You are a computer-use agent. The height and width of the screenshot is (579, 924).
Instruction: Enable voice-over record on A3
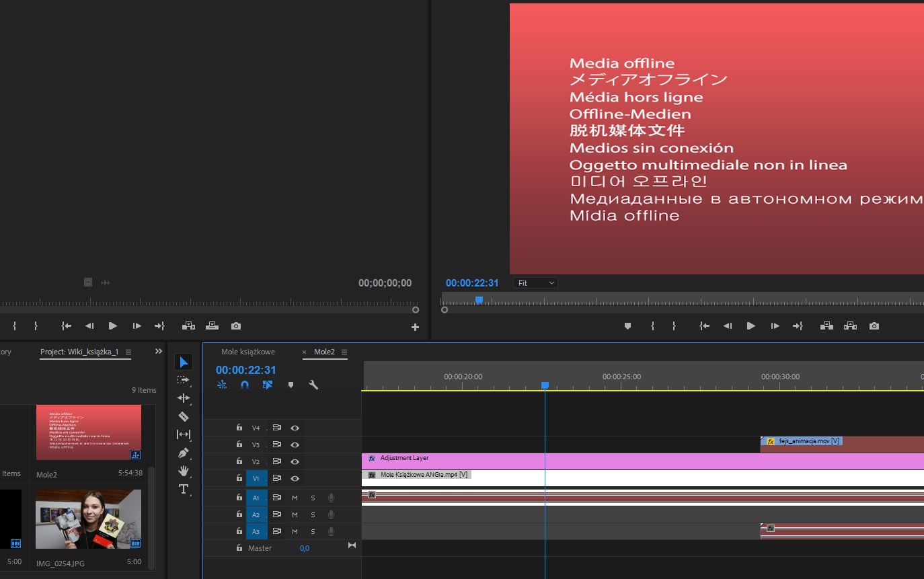[x=331, y=531]
